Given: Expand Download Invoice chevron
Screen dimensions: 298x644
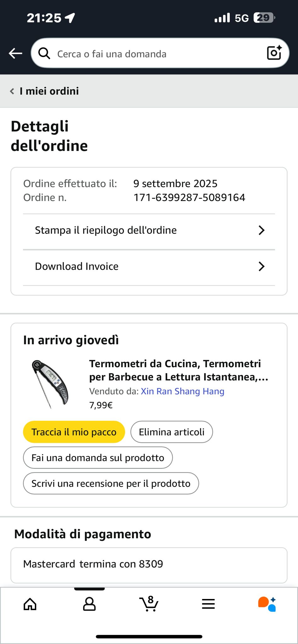Looking at the screenshot, I should coord(261,266).
